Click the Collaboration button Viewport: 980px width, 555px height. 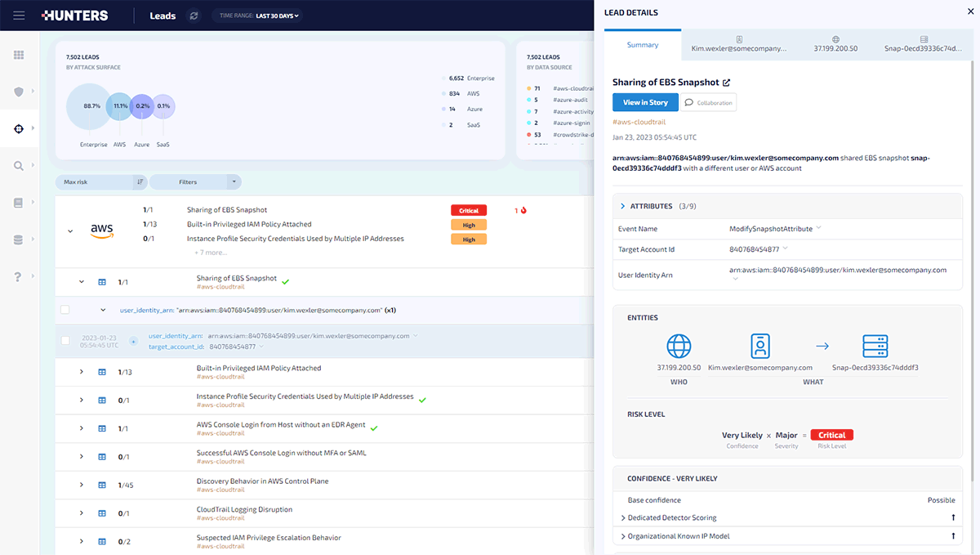(x=709, y=102)
